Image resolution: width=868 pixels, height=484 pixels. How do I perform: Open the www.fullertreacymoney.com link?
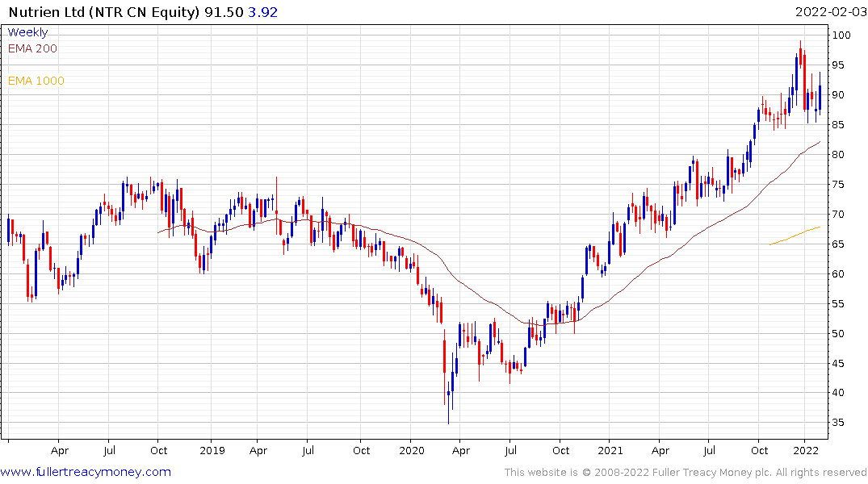pos(86,472)
